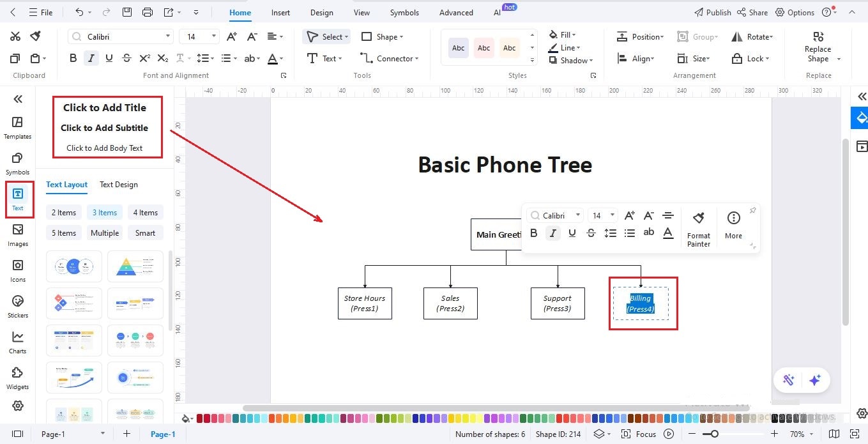Screen dimensions: 868x444
Task: Pick the first red palette swatch
Action: pos(200,418)
